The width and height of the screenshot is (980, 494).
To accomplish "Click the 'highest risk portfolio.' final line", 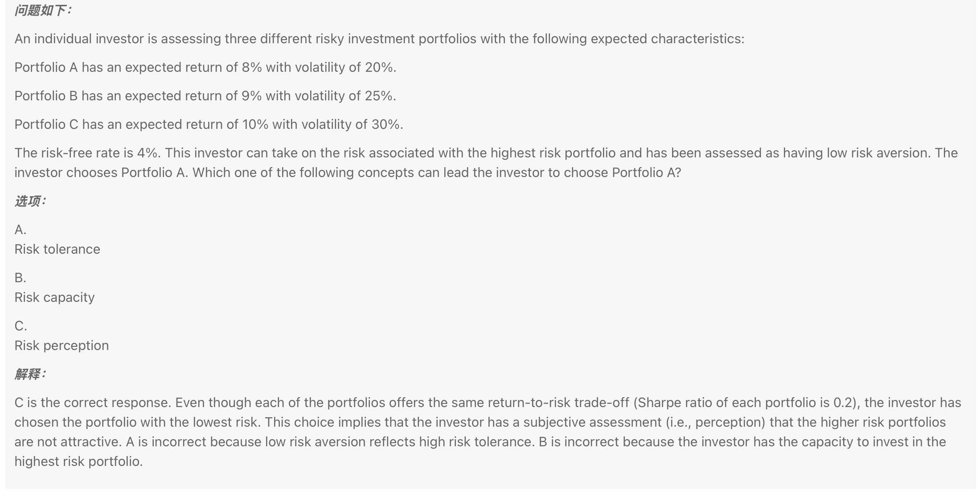I will (78, 461).
